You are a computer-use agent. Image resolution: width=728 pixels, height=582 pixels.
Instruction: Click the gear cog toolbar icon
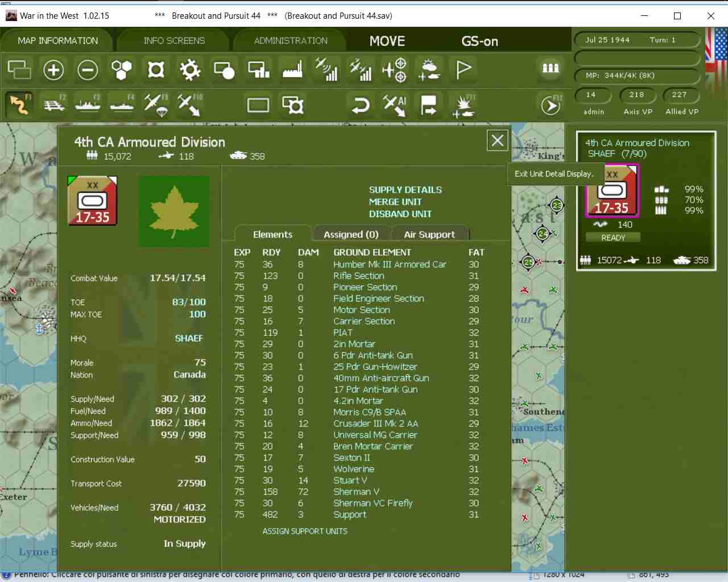pyautogui.click(x=190, y=70)
